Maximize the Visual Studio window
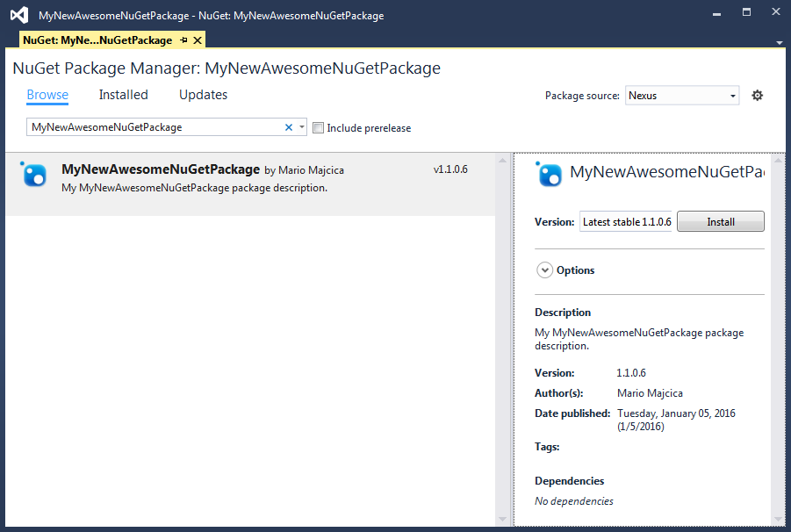 tap(746, 12)
